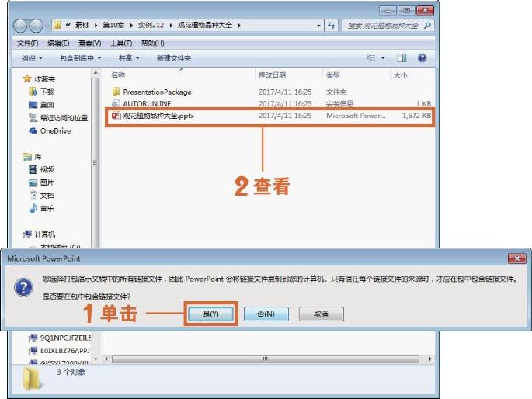The width and height of the screenshot is (532, 399).
Task: Click the sidebar scroll down arrow
Action: tap(96, 359)
